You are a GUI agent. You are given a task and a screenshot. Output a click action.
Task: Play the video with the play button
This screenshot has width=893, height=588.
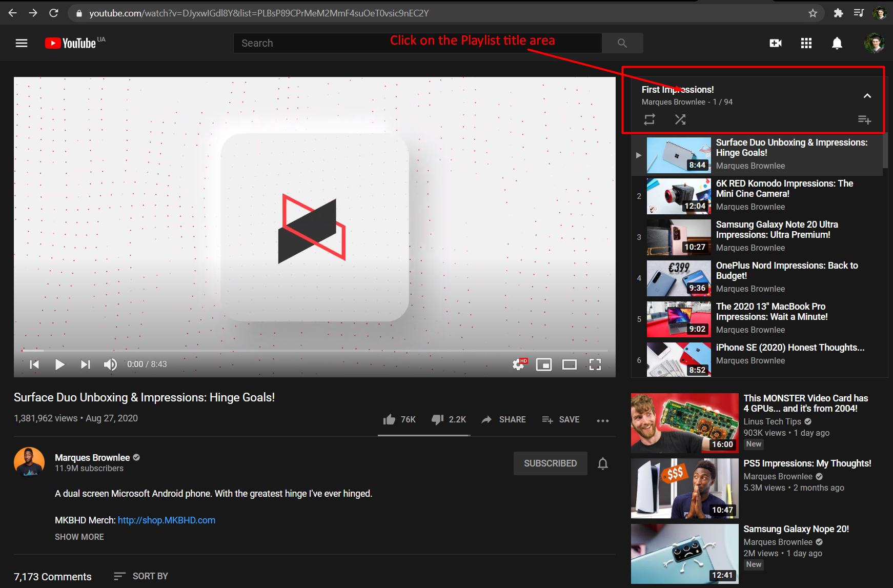click(x=59, y=364)
